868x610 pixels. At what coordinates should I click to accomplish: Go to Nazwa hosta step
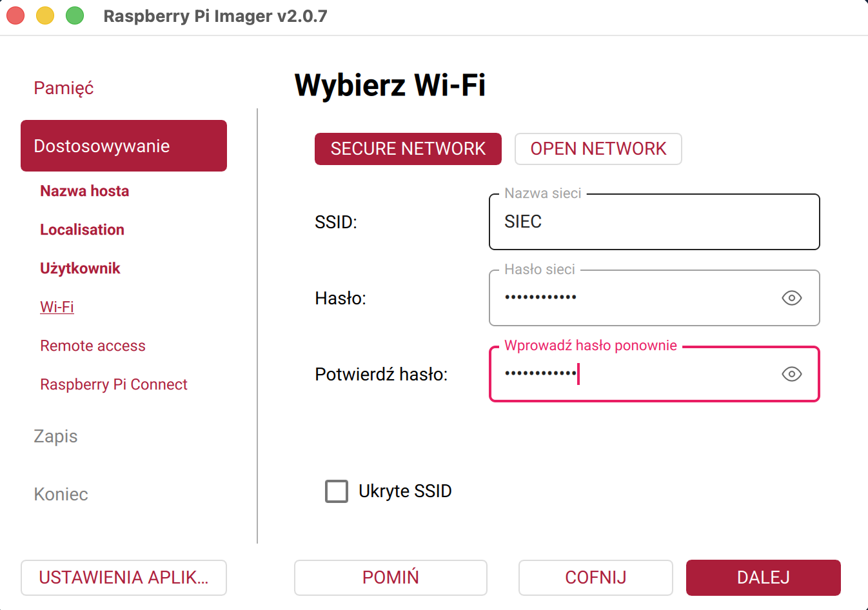pyautogui.click(x=84, y=191)
